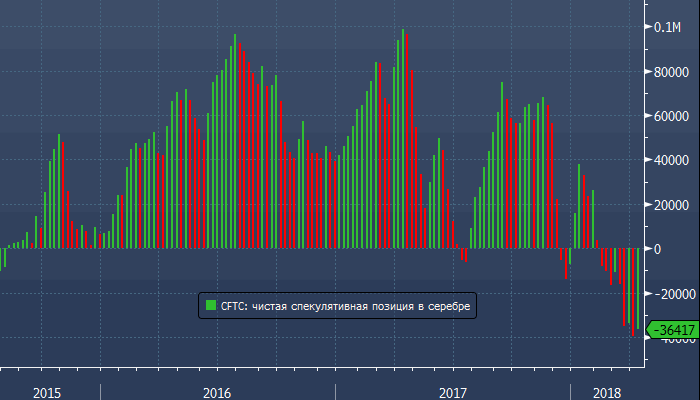This screenshot has height=400, width=700.
Task: Click the tallest green bar in mid-2016 peak
Action: [235, 140]
